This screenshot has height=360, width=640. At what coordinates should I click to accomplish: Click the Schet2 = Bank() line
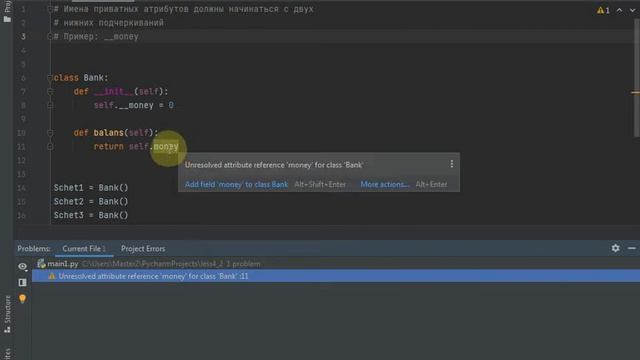point(91,201)
